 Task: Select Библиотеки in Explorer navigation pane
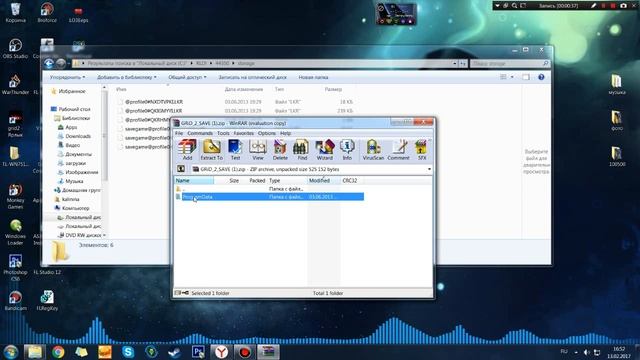tap(76, 118)
